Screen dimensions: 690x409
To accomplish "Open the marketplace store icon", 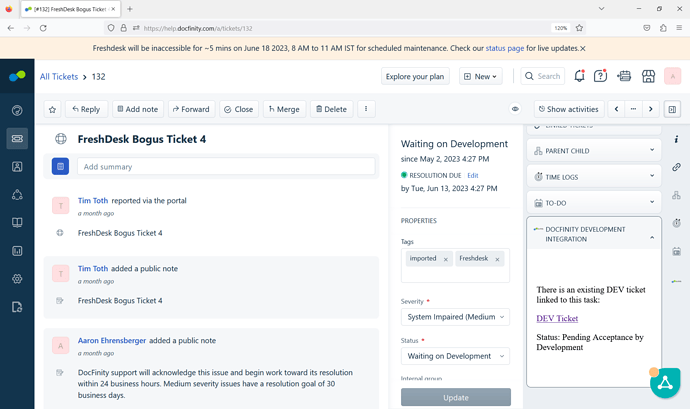I will coord(648,76).
